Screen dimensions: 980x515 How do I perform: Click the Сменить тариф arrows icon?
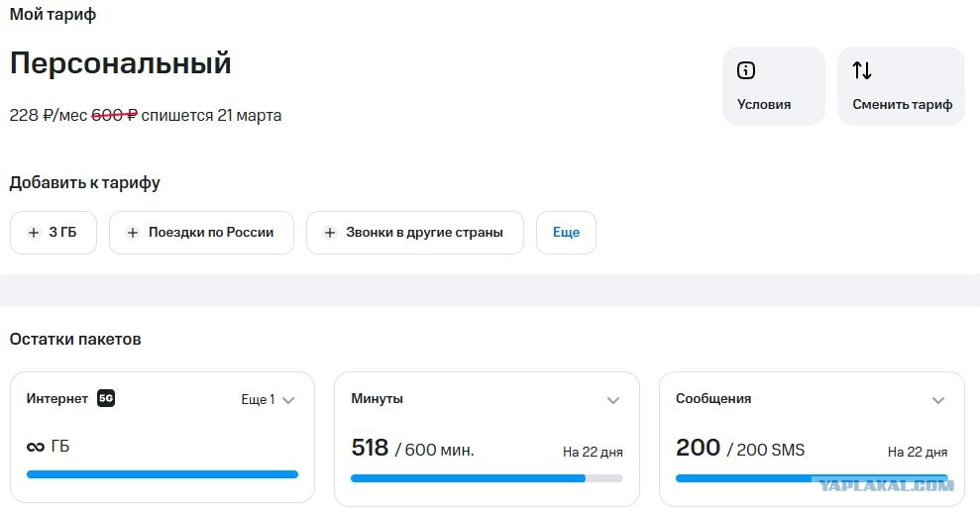click(862, 70)
